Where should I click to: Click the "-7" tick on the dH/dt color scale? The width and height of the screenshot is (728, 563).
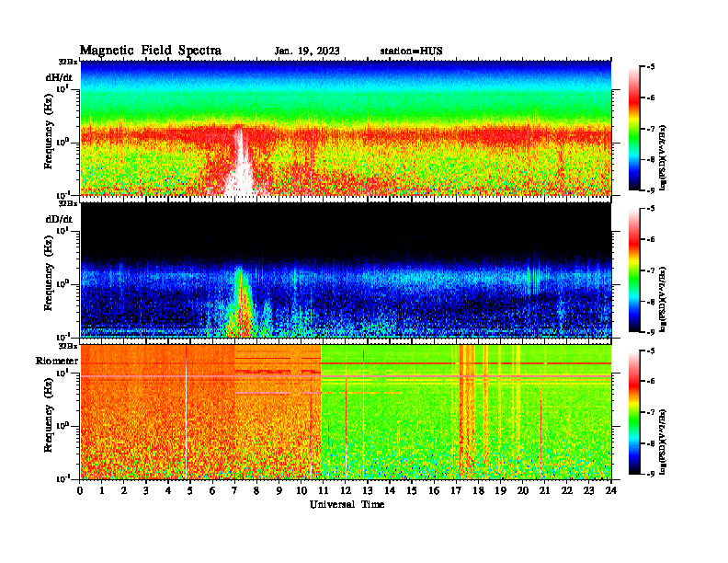pos(651,129)
